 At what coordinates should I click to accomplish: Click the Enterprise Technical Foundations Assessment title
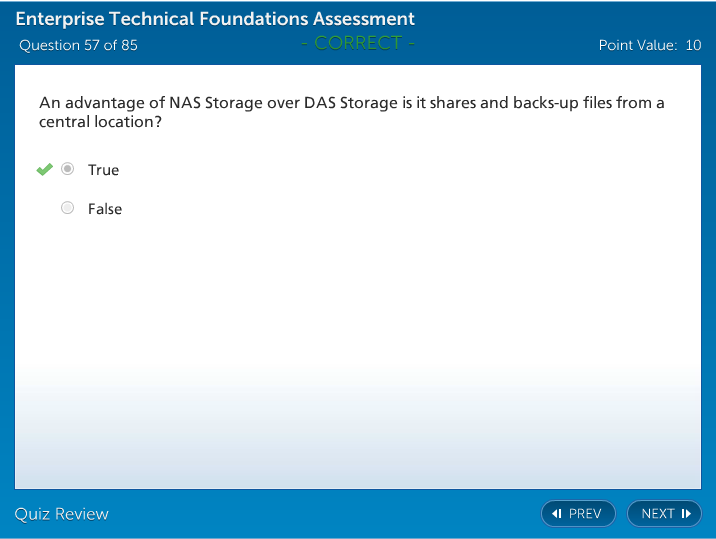215,19
